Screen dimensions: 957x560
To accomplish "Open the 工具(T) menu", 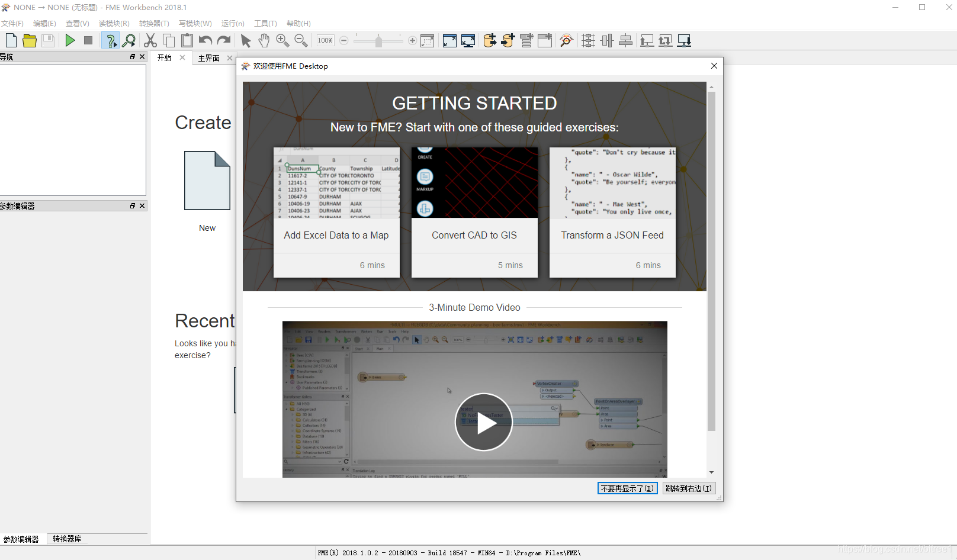I will [x=265, y=24].
